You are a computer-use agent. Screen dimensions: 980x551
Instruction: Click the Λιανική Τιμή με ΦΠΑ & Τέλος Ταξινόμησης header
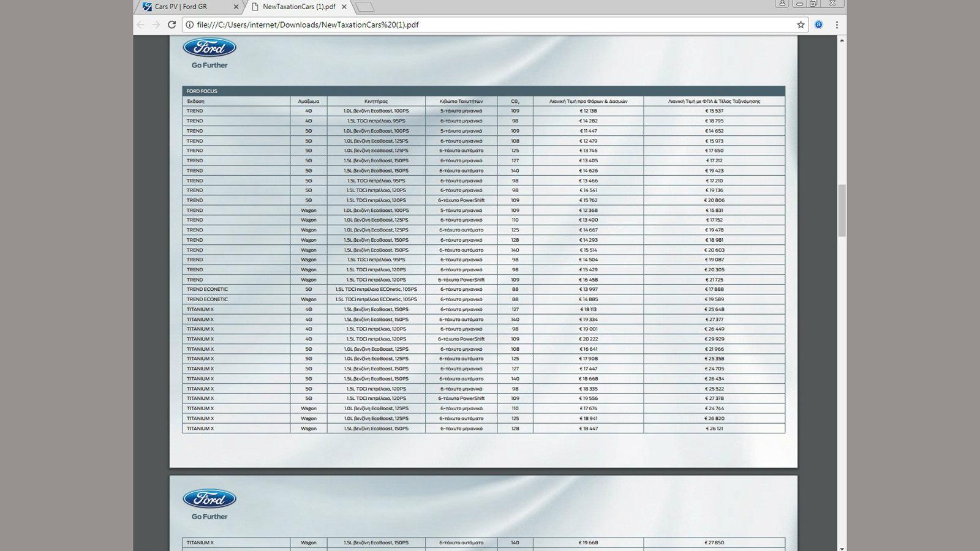(714, 101)
